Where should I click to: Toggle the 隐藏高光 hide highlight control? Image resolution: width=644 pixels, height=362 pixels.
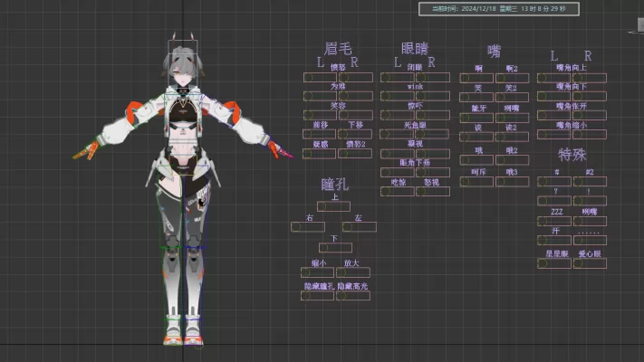point(341,296)
